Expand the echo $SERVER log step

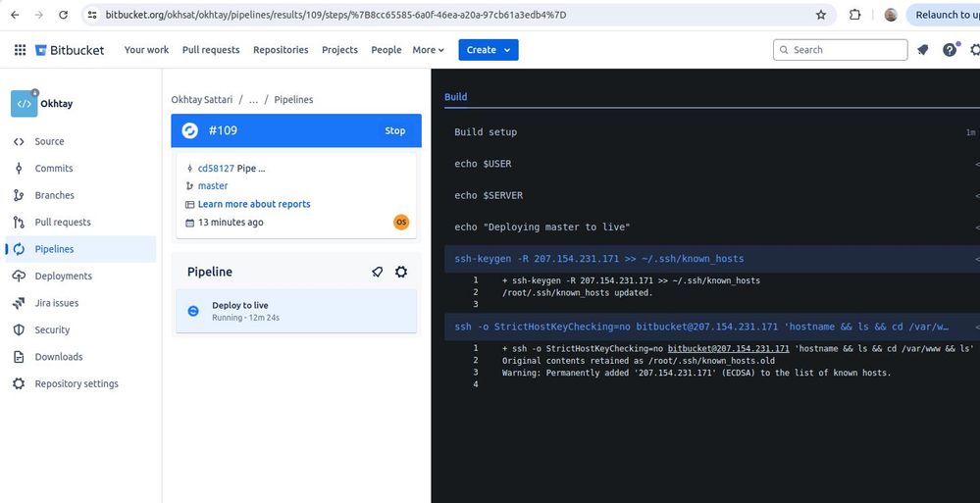point(712,195)
